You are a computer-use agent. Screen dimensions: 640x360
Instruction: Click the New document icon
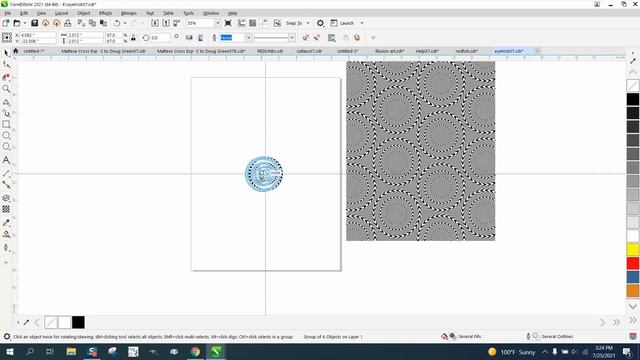coord(6,23)
